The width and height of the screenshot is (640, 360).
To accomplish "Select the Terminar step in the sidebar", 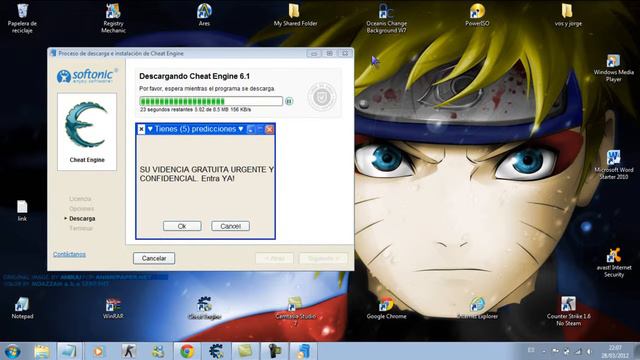I will click(81, 229).
